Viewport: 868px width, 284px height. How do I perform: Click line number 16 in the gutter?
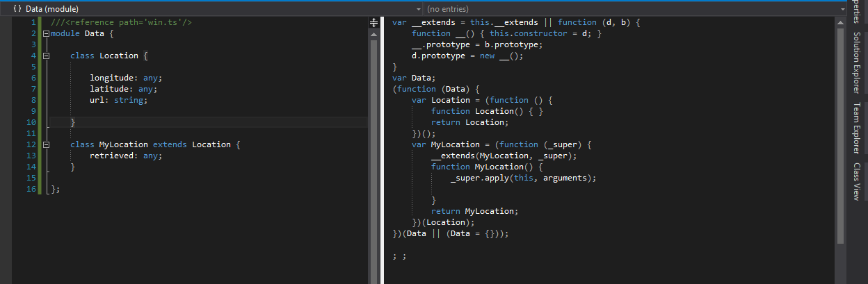click(31, 189)
